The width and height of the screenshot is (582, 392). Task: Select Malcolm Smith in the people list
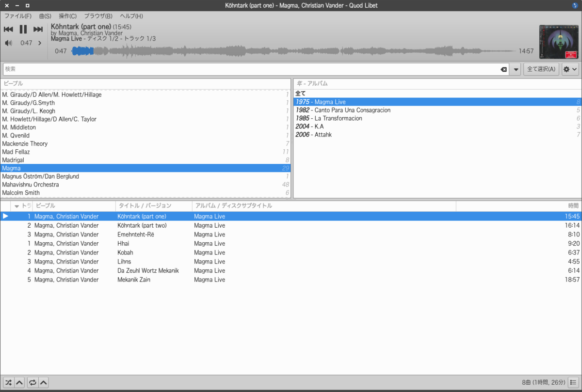coord(145,193)
